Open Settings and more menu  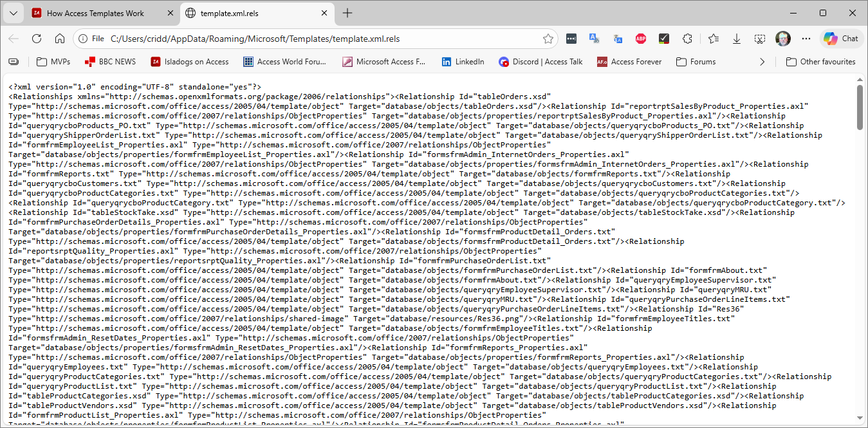(x=806, y=39)
